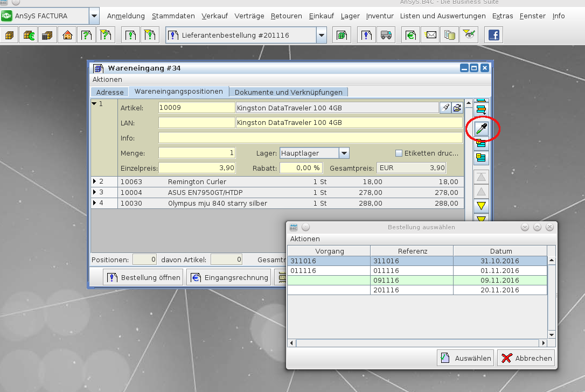
Task: Collapse position 1 using its triangle
Action: pyautogui.click(x=94, y=103)
